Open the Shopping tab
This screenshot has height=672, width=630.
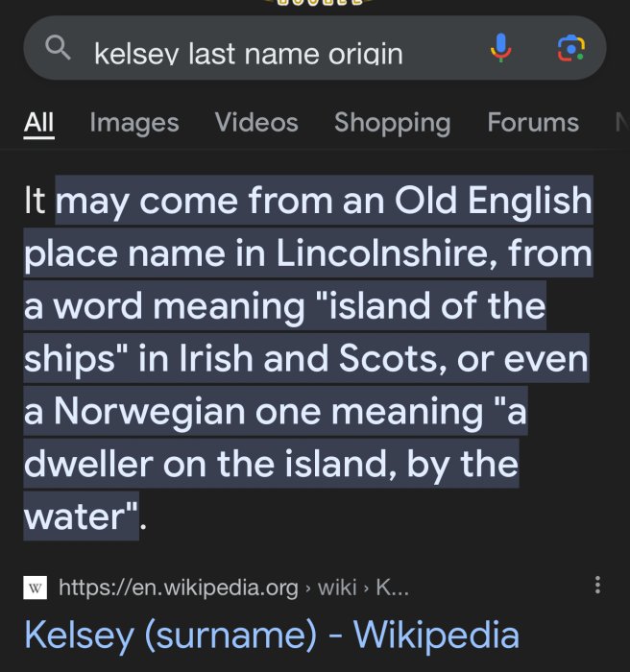393,123
